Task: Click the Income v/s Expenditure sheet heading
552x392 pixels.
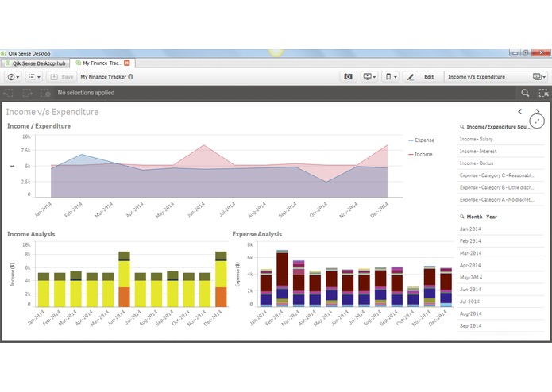Action: point(52,112)
